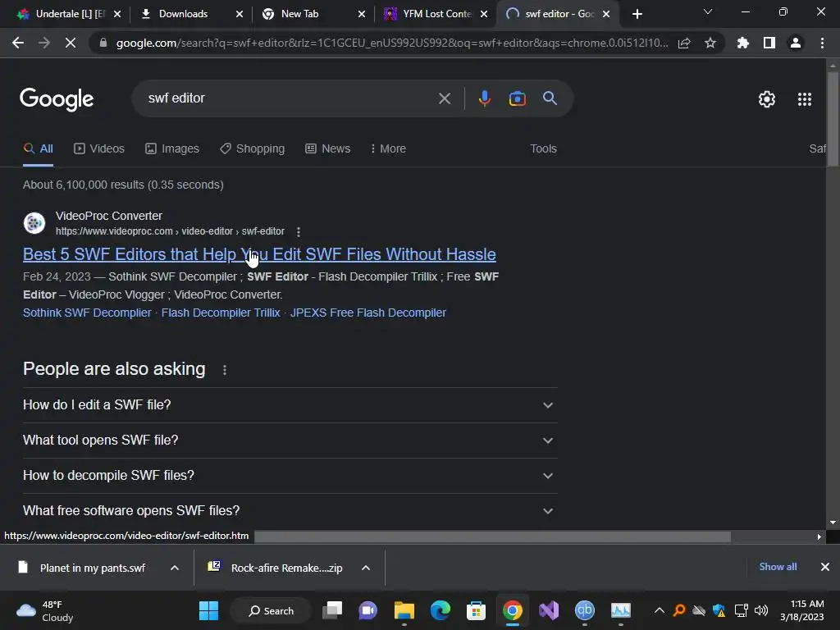The height and width of the screenshot is (630, 840).
Task: Click into the 'swf editor' search field
Action: pyautogui.click(x=290, y=98)
